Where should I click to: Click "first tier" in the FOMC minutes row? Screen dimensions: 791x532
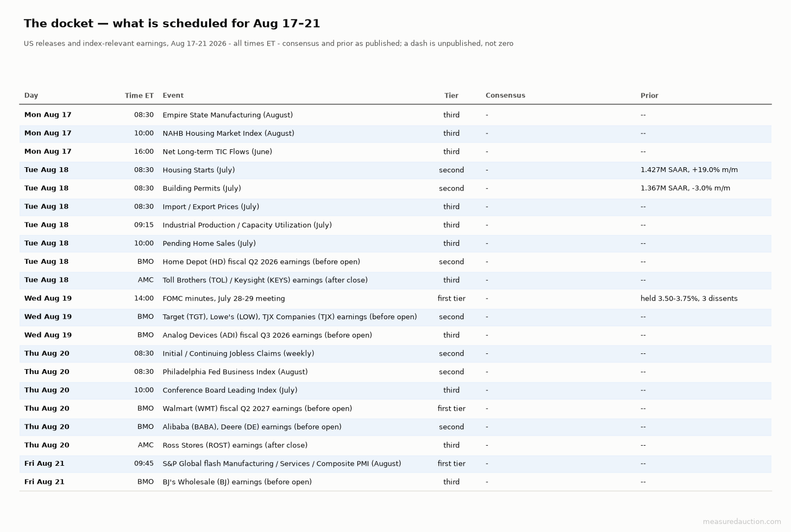click(x=451, y=299)
